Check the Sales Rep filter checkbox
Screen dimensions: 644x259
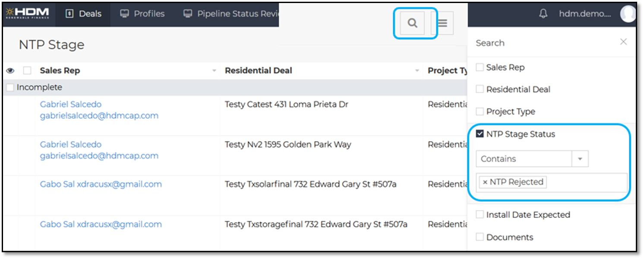(x=480, y=67)
